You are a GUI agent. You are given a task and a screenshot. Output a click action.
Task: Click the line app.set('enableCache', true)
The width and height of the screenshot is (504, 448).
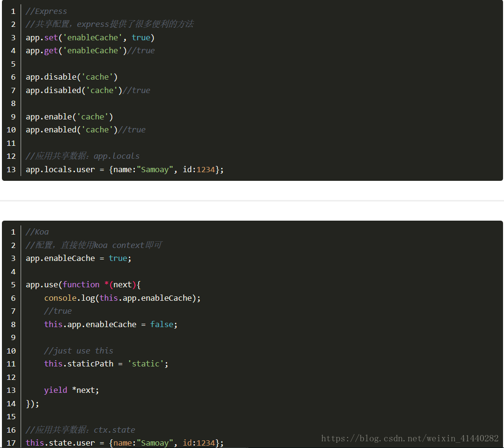[90, 37]
